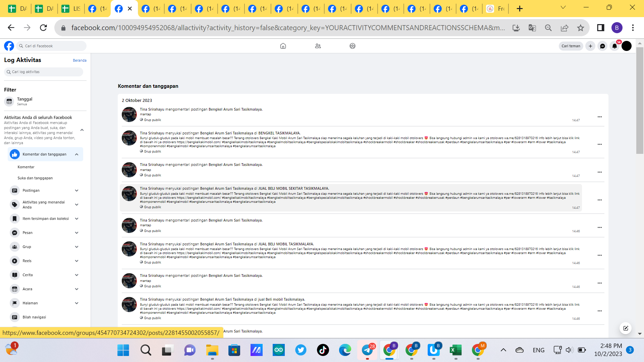This screenshot has width=644, height=362.
Task: Select Suka dan tanggapan sub-item
Action: point(35,178)
